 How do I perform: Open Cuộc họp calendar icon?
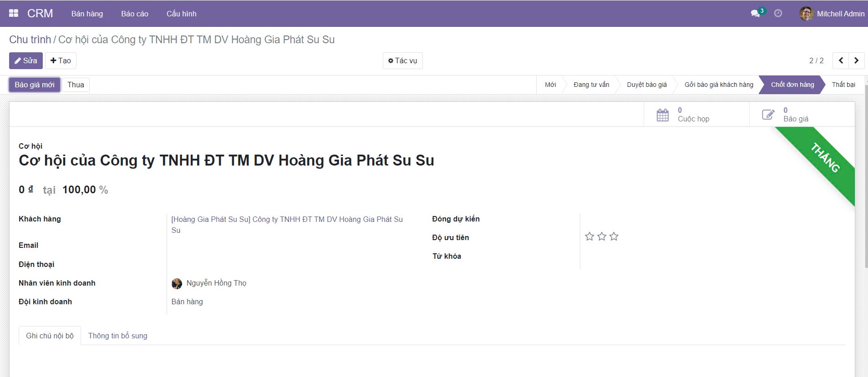coord(663,115)
